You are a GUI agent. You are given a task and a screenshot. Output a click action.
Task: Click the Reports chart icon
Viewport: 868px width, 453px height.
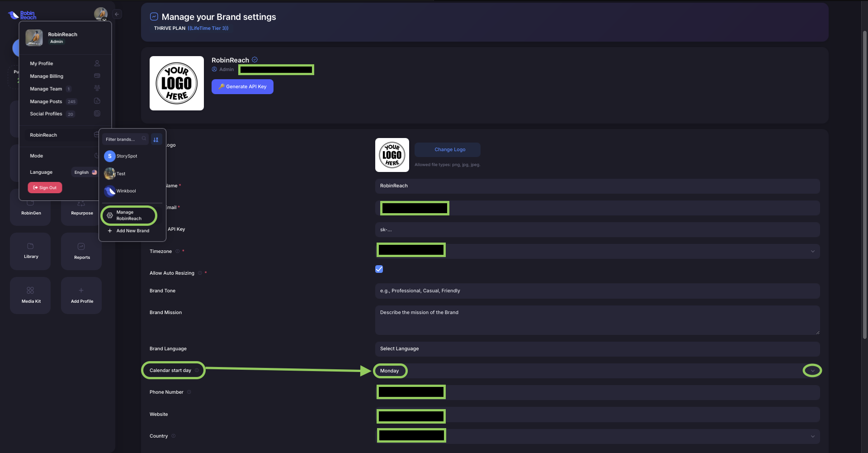(81, 247)
